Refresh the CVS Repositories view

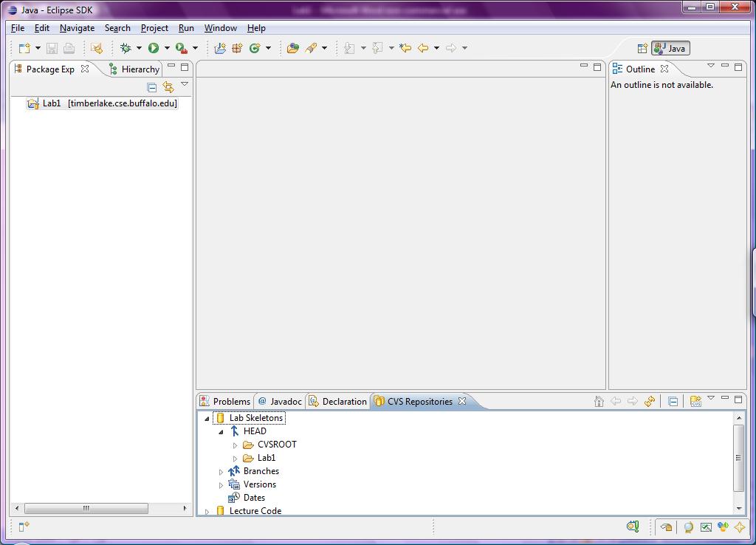click(x=650, y=401)
